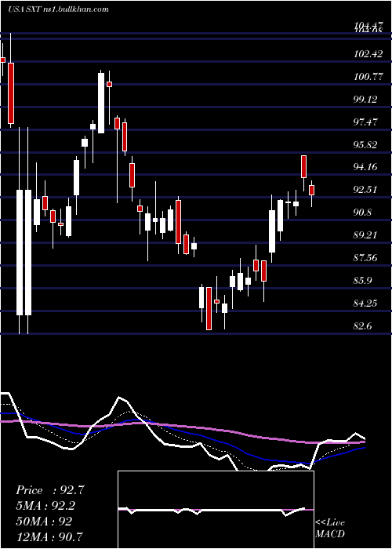Select the 82.6 price axis label
The height and width of the screenshot is (549, 392).
tap(362, 326)
